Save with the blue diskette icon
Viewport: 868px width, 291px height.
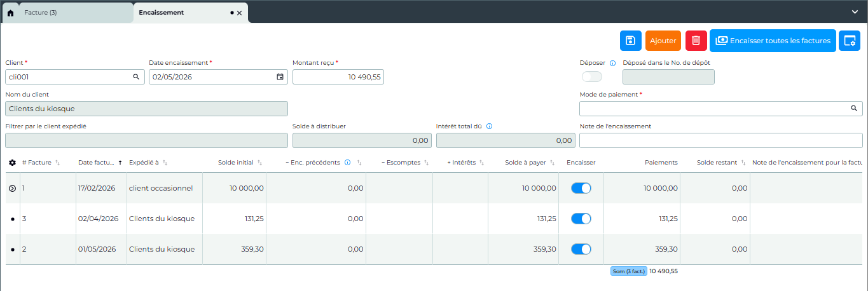pos(630,41)
